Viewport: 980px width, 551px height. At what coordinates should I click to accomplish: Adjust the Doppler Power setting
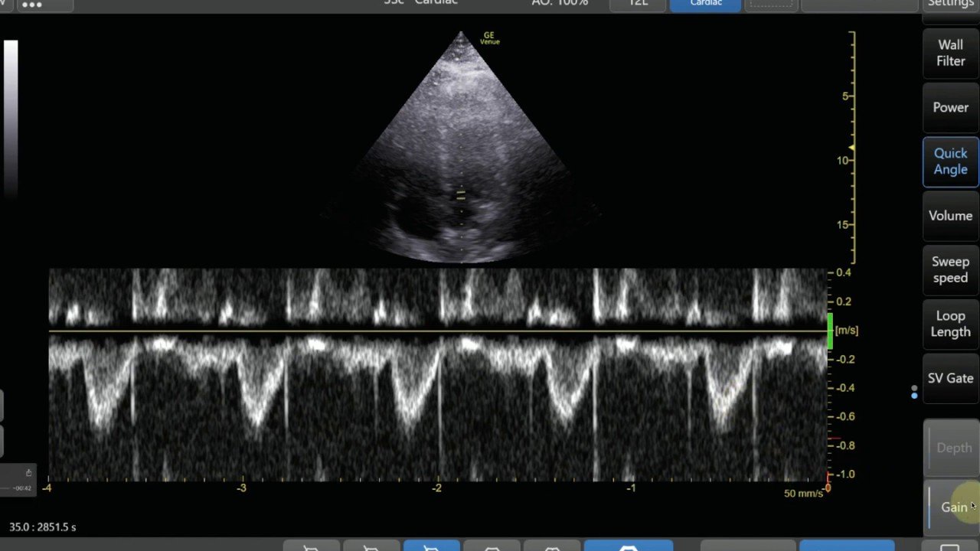click(950, 108)
